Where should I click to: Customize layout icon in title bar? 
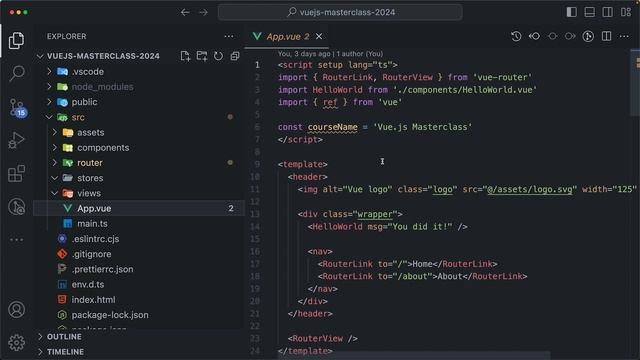click(x=626, y=12)
